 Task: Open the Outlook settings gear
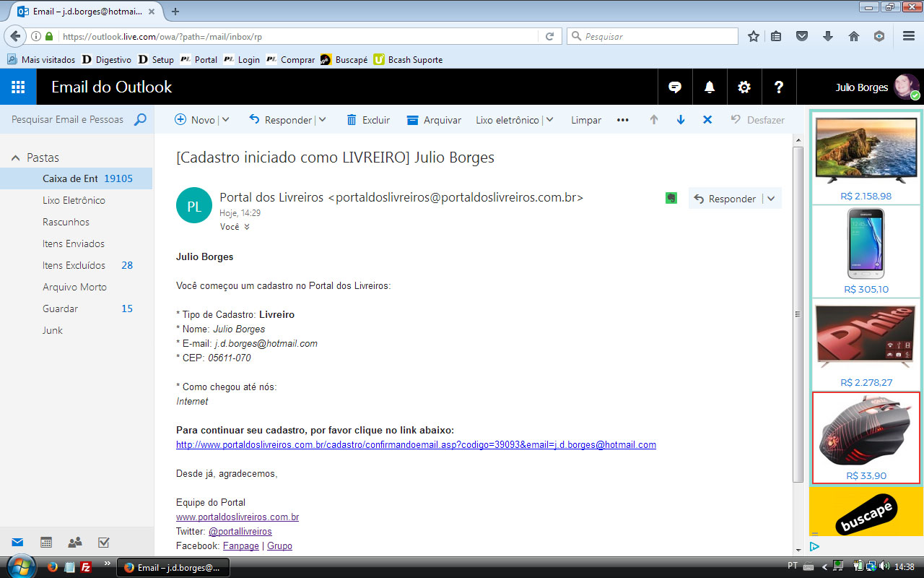click(x=744, y=87)
